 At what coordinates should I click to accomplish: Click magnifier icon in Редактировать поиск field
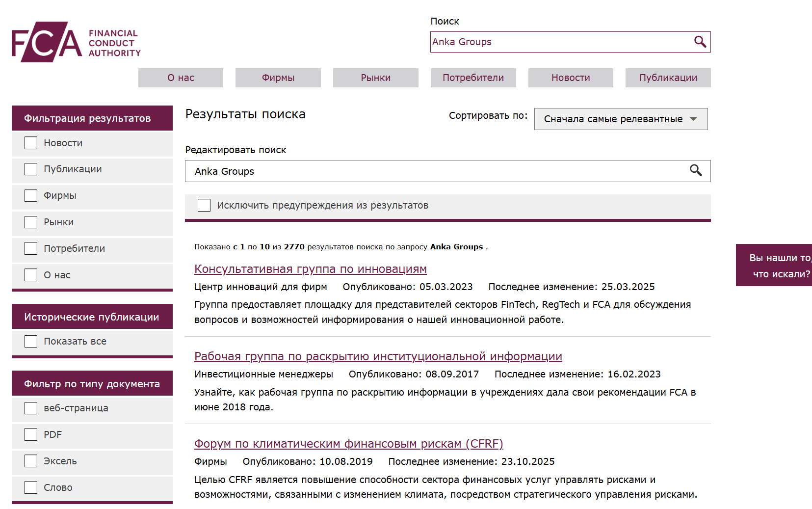coord(695,171)
